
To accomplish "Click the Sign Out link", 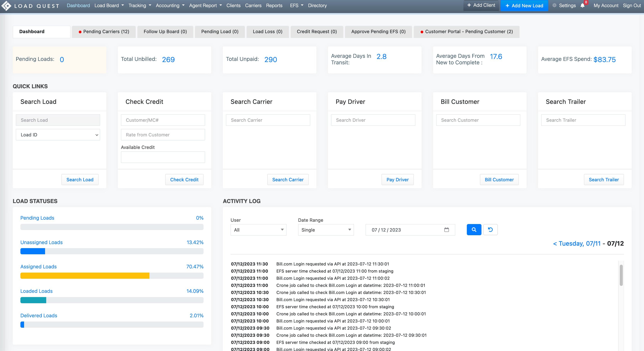I will click(632, 6).
